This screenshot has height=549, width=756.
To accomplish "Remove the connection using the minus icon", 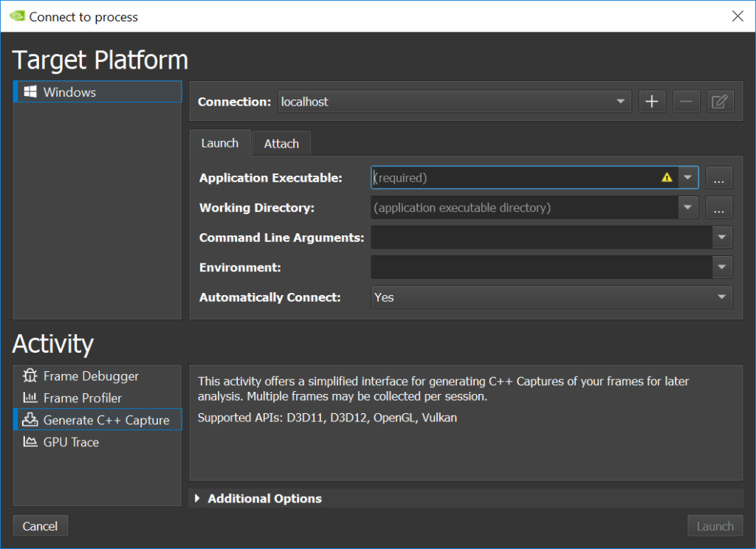I will click(x=686, y=101).
